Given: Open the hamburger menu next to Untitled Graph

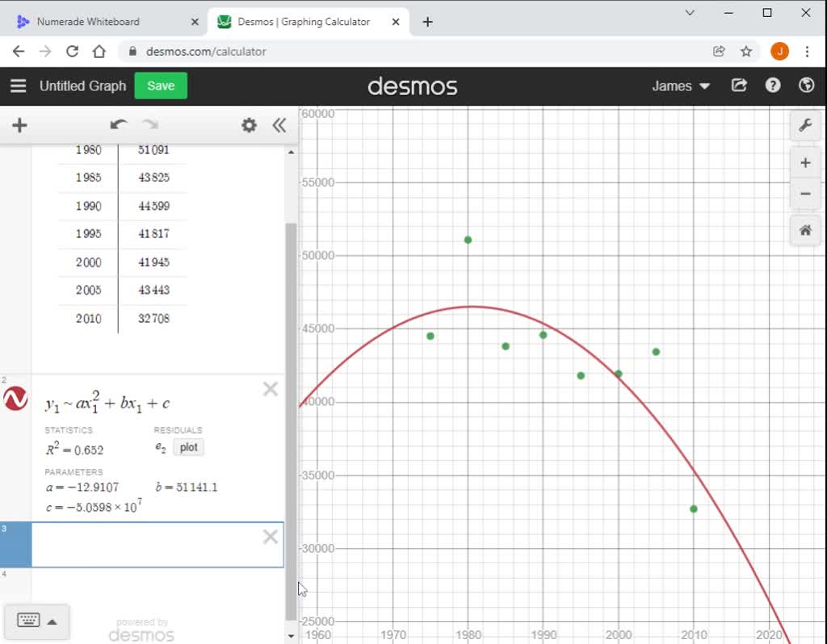Looking at the screenshot, I should (x=18, y=86).
